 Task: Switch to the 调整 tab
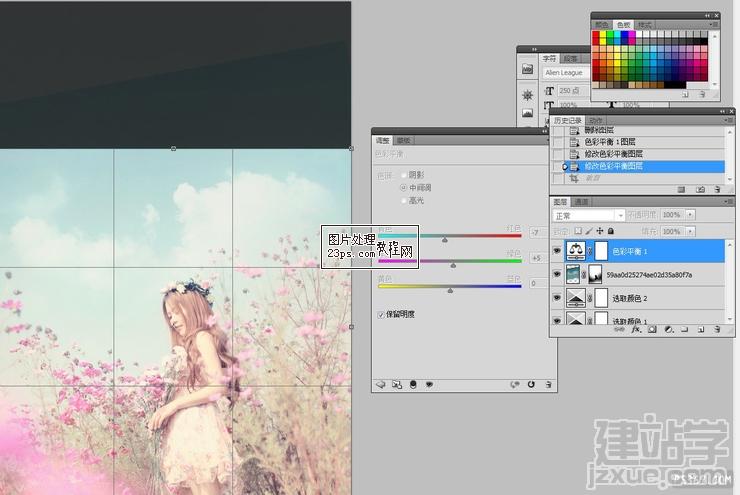(382, 141)
